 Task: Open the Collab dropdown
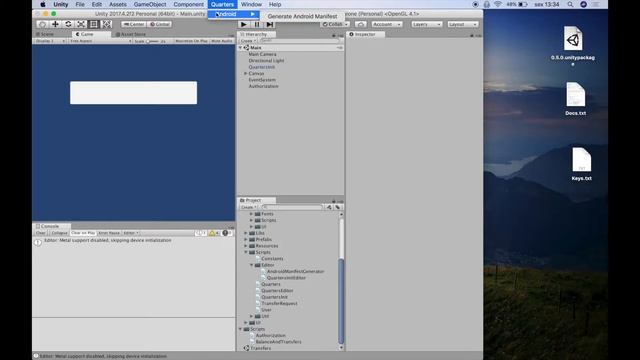(x=335, y=24)
